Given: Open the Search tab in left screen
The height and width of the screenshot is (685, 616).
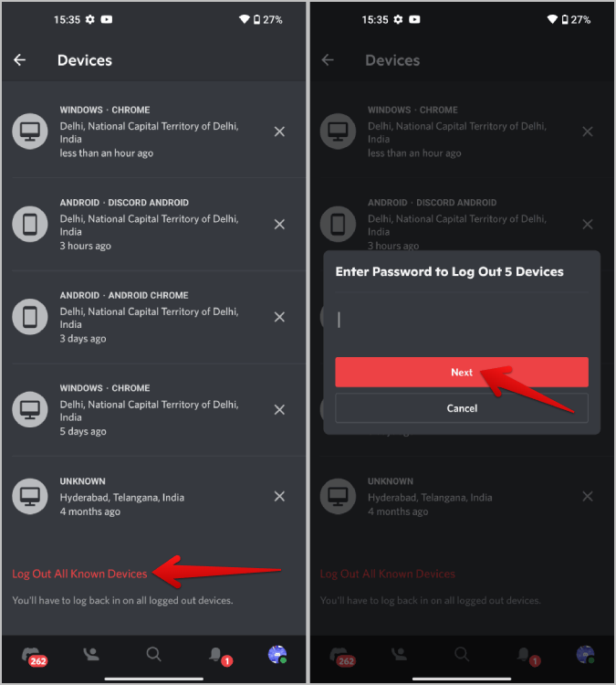Looking at the screenshot, I should (153, 654).
